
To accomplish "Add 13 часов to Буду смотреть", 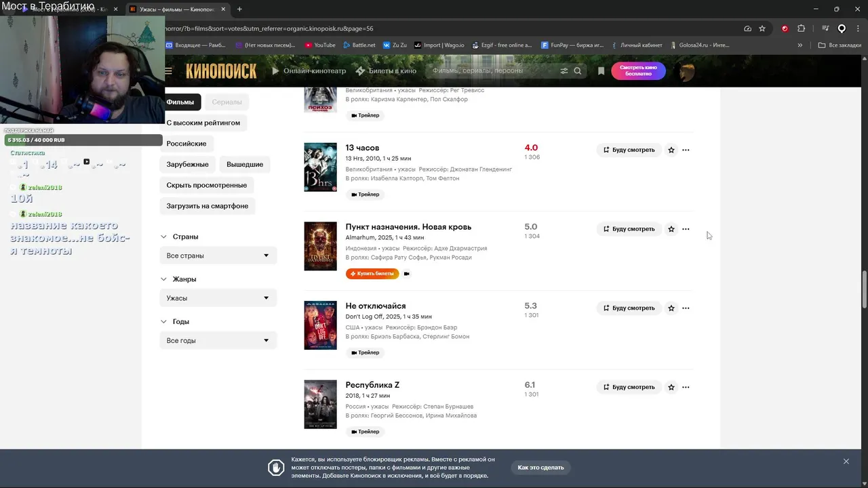I will coord(629,150).
